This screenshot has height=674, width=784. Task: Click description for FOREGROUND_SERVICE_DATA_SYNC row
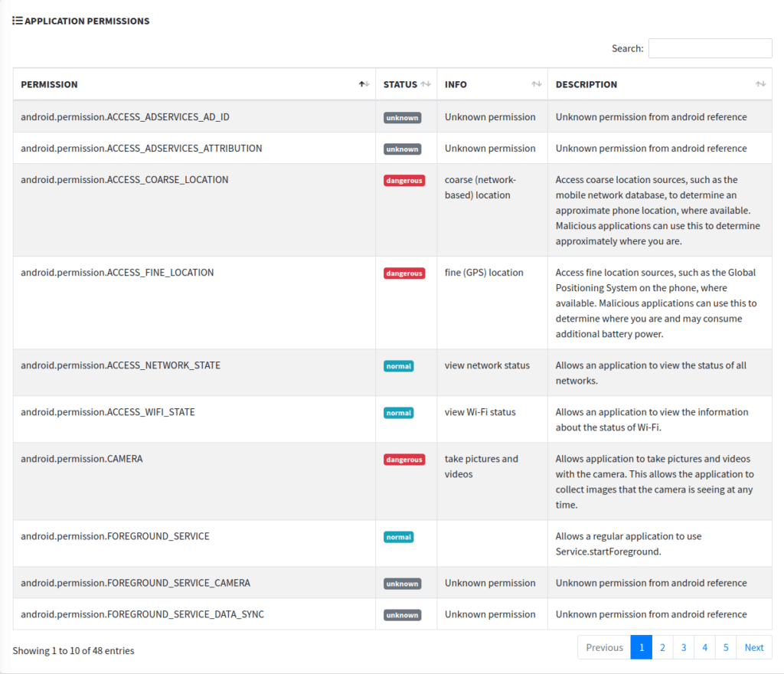pyautogui.click(x=651, y=614)
